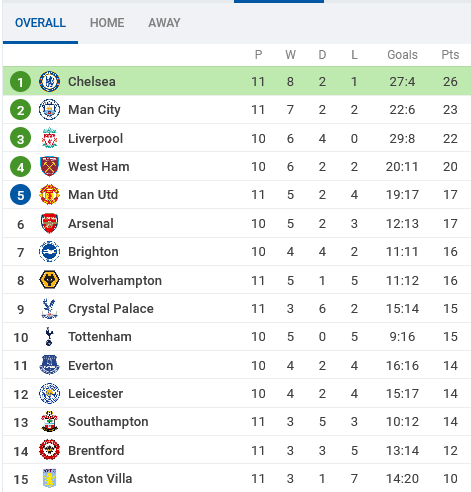This screenshot has height=492, width=471.
Task: Click the West Ham club crest
Action: tap(49, 167)
